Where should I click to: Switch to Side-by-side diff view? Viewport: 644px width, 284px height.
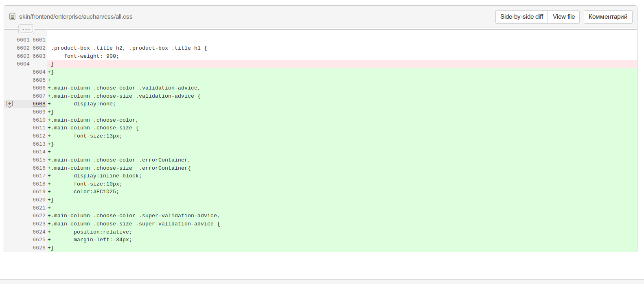[521, 17]
